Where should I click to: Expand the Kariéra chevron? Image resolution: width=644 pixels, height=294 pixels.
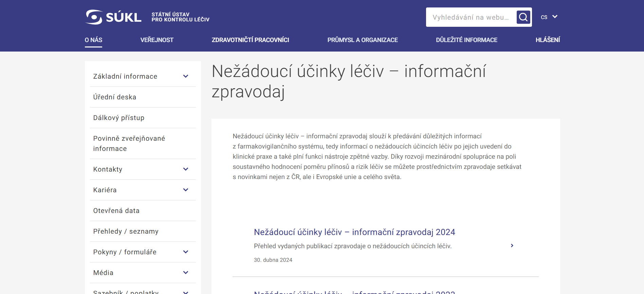click(186, 190)
